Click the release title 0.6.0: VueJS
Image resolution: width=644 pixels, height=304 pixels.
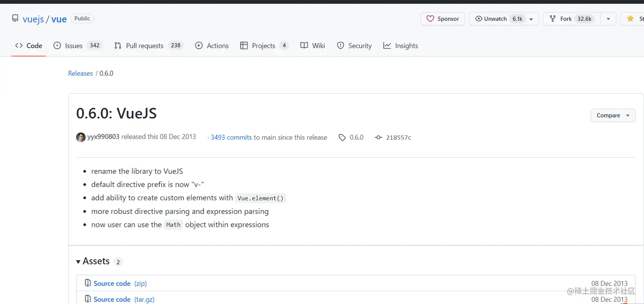[x=117, y=113]
